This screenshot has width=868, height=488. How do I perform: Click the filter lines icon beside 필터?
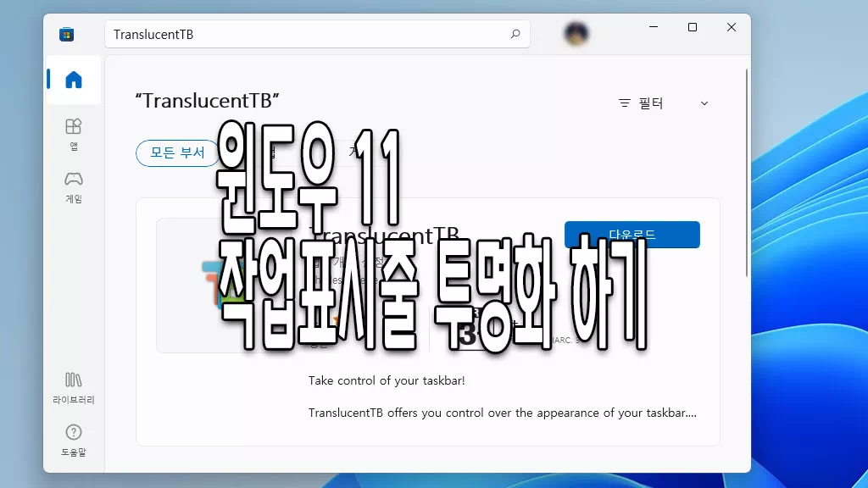tap(625, 103)
